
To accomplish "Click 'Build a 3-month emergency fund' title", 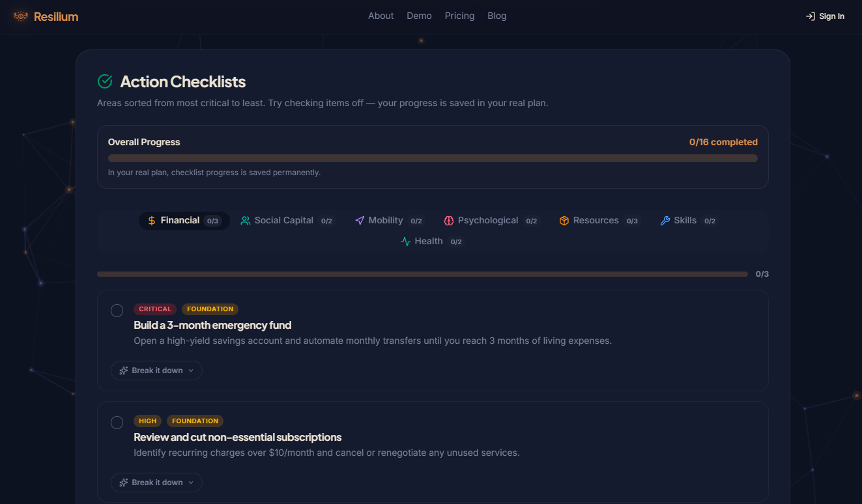I will click(212, 325).
